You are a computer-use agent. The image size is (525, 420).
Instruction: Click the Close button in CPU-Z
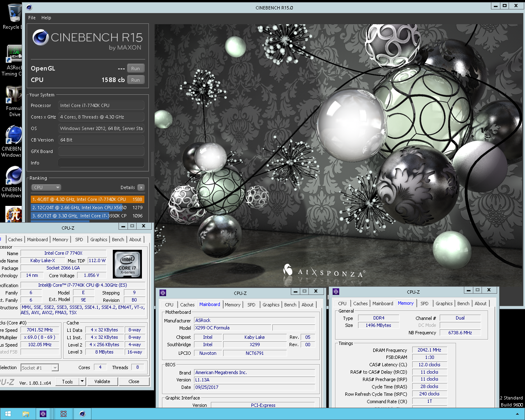[x=134, y=381]
